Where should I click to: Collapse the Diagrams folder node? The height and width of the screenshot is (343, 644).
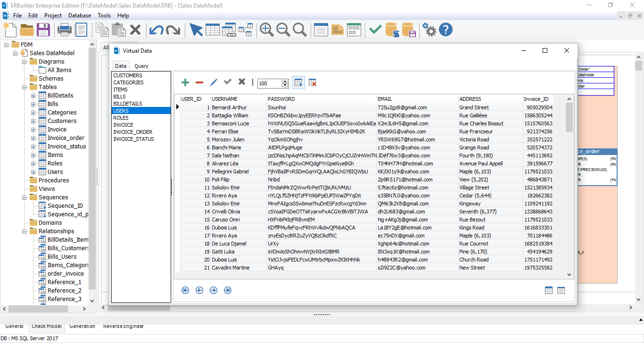point(25,62)
